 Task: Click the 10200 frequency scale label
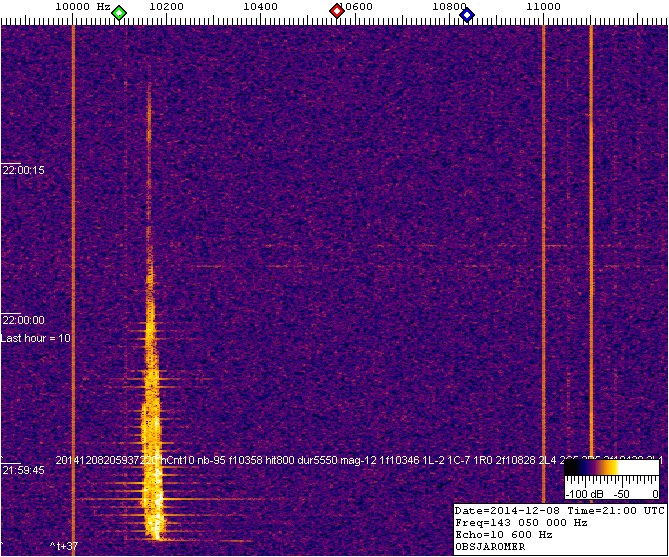tap(165, 7)
